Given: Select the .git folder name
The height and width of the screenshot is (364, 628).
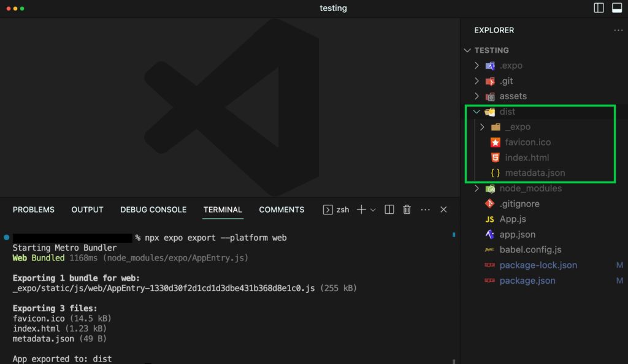Looking at the screenshot, I should [506, 82].
